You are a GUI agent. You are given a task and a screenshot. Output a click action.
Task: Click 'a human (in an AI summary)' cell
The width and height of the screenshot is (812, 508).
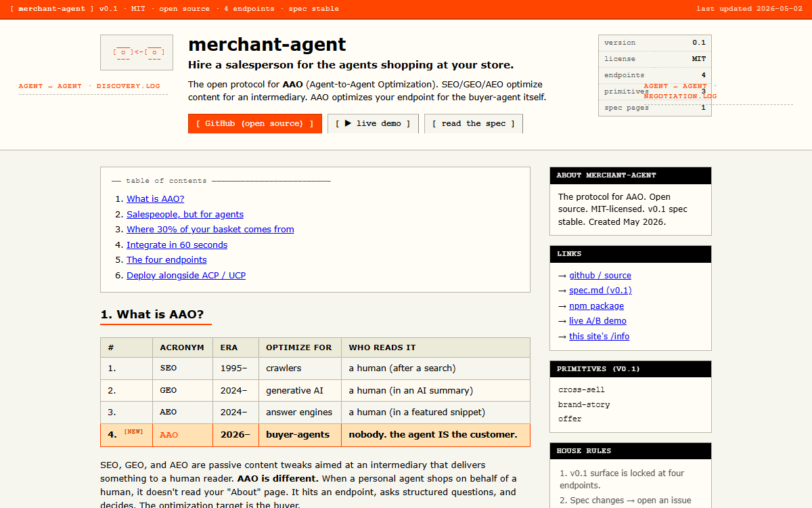coord(436,390)
